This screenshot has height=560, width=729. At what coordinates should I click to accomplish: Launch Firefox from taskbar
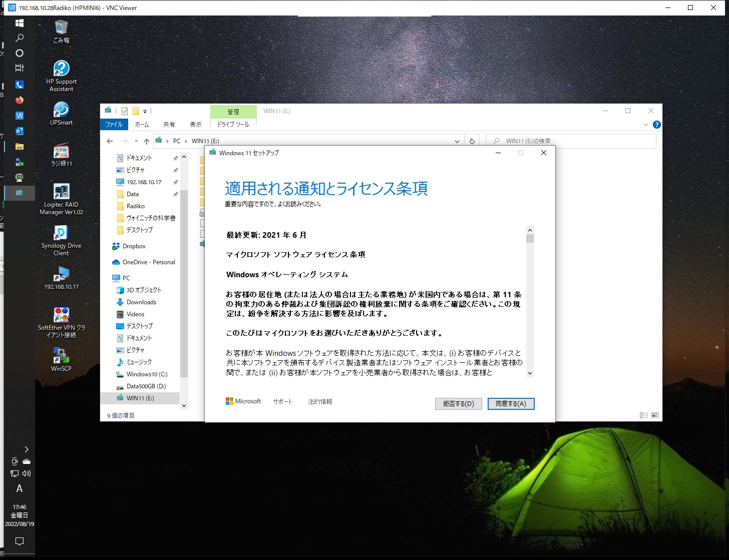tap(20, 100)
